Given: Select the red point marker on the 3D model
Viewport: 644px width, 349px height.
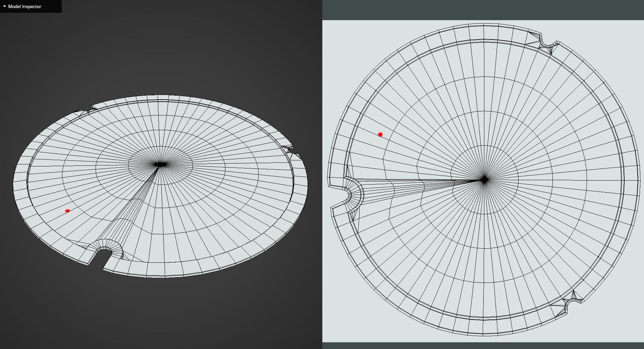Looking at the screenshot, I should pyautogui.click(x=67, y=211).
